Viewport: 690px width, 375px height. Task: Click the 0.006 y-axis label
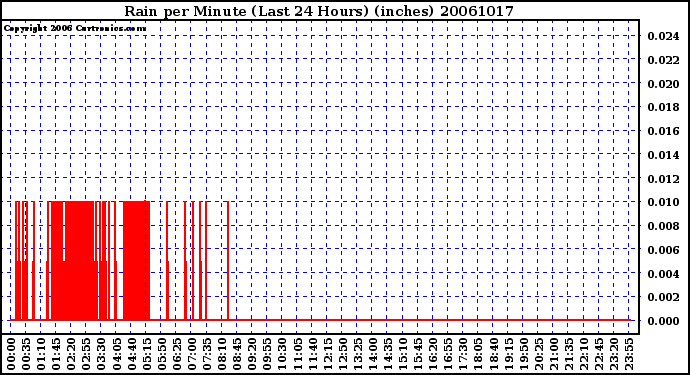pyautogui.click(x=663, y=250)
